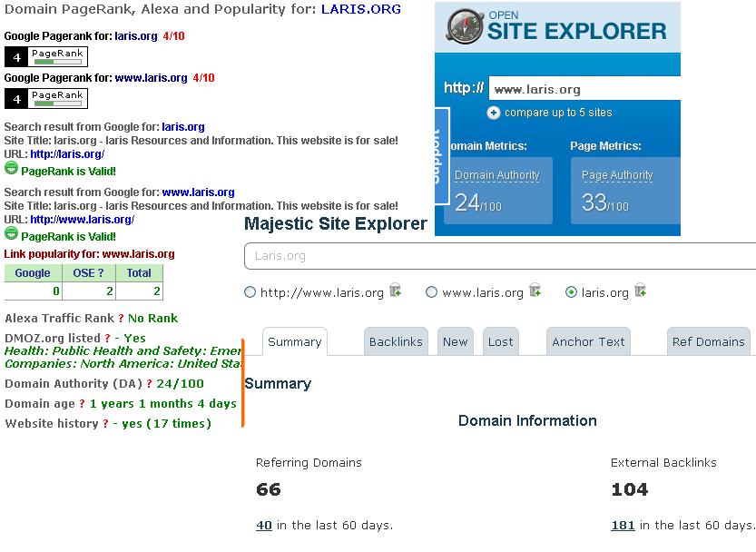Click red question mark beside Website history
The width and height of the screenshot is (756, 552).
pos(105,424)
